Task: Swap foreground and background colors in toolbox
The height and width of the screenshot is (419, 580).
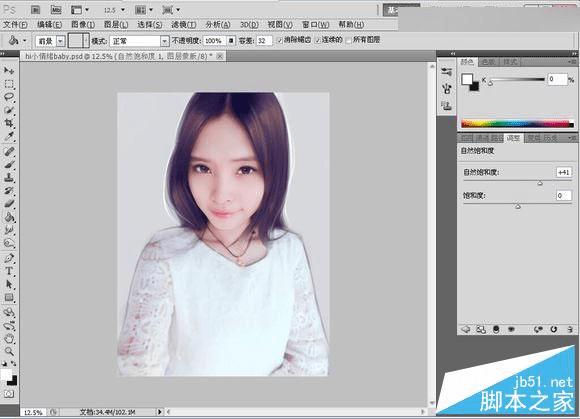Action: [14, 364]
